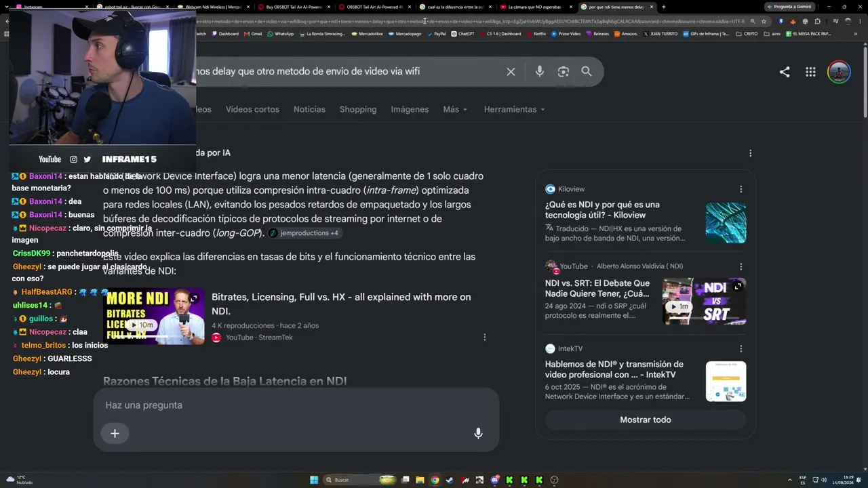Switch to the La cámara que NO esperabas tab
Image resolution: width=868 pixels, height=488 pixels.
(x=536, y=7)
